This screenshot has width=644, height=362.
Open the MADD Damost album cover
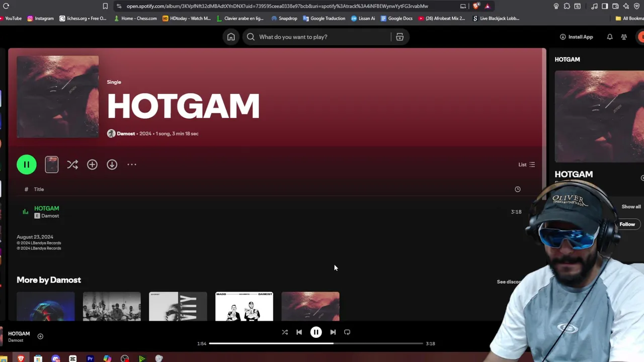pos(244,306)
